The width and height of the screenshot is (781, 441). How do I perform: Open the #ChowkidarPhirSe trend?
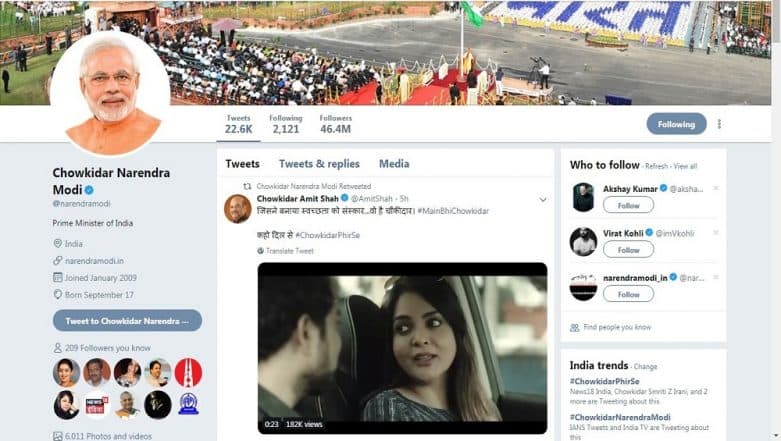tap(604, 381)
